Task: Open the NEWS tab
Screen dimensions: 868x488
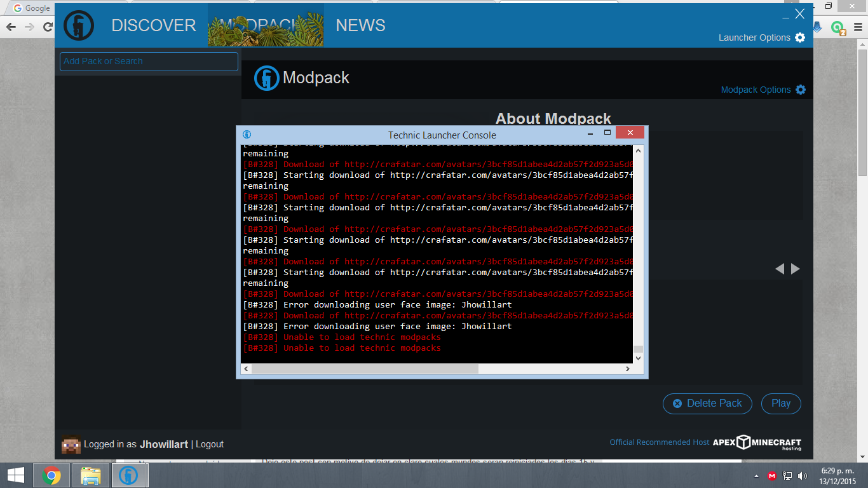Action: point(360,25)
